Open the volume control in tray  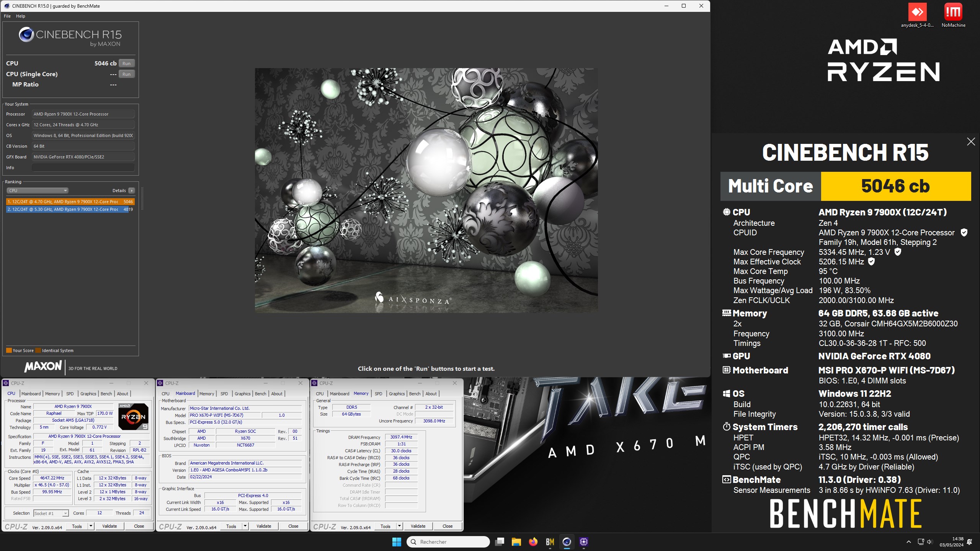tap(929, 542)
